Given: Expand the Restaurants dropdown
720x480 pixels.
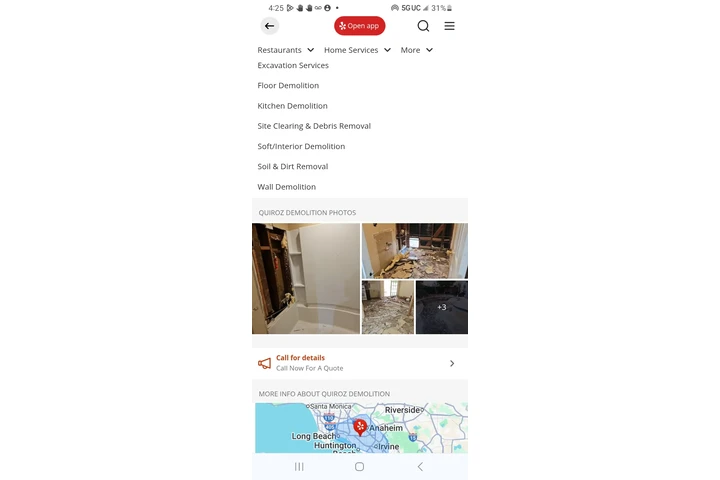Looking at the screenshot, I should (286, 50).
